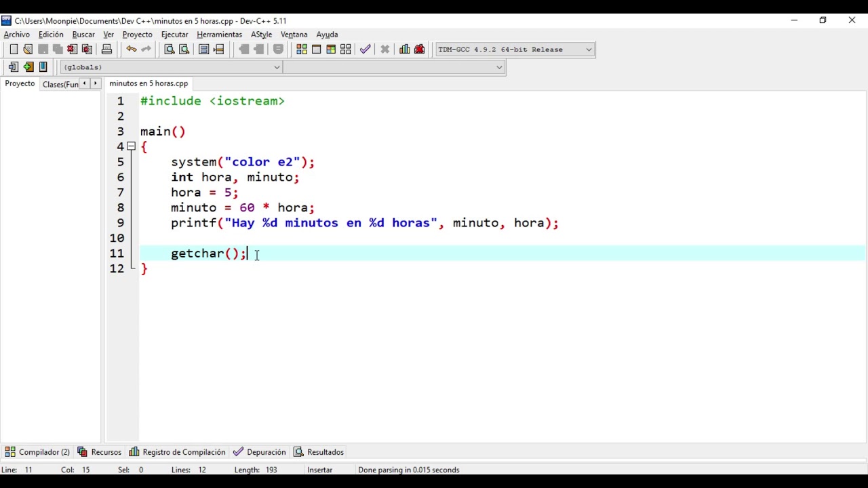Click the Toggle bookmark green arrow icon
Screen dimensions: 868x488
click(28, 66)
